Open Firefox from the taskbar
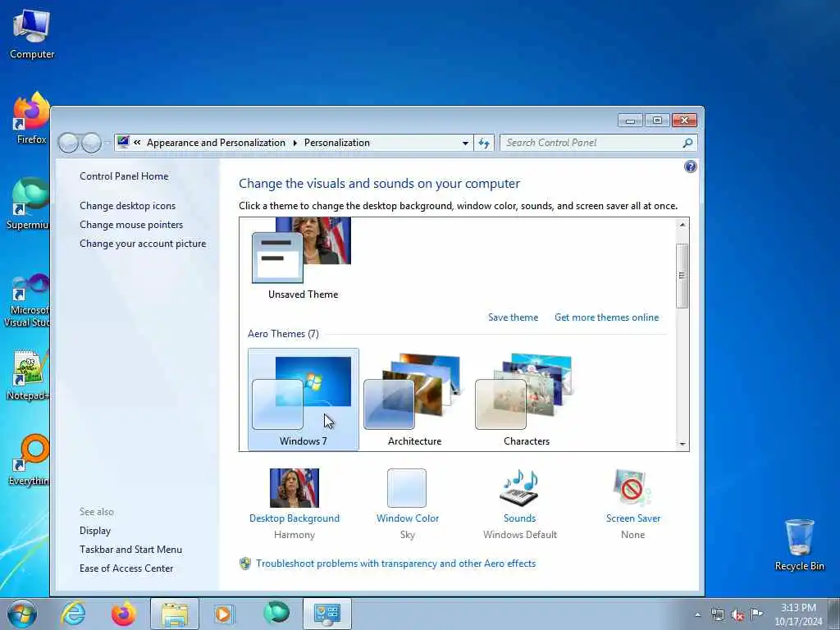The width and height of the screenshot is (840, 630). click(x=123, y=614)
